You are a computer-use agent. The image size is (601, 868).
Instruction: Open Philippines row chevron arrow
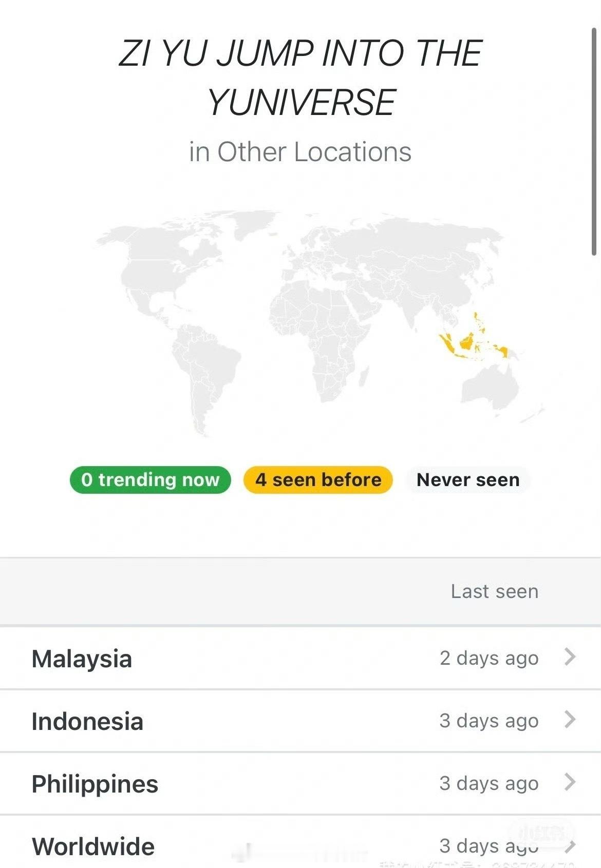click(x=570, y=782)
